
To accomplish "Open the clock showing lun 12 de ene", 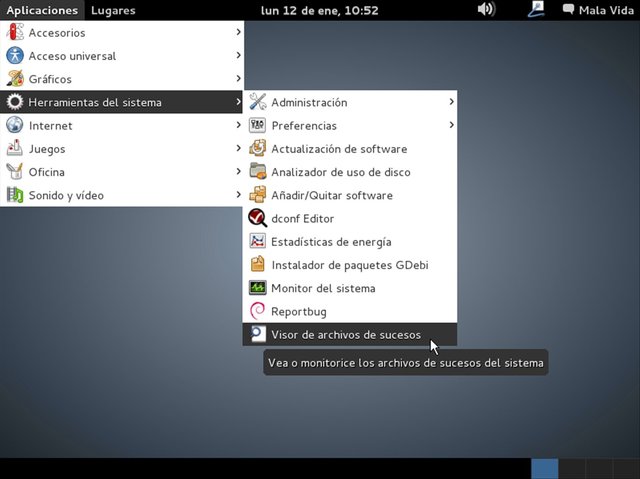I will point(320,10).
